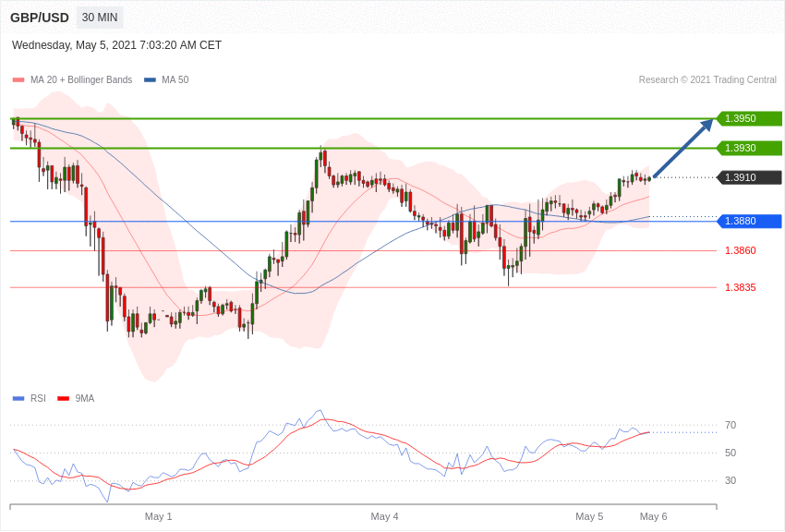
Task: Click the RSI legend label
Action: [38, 398]
